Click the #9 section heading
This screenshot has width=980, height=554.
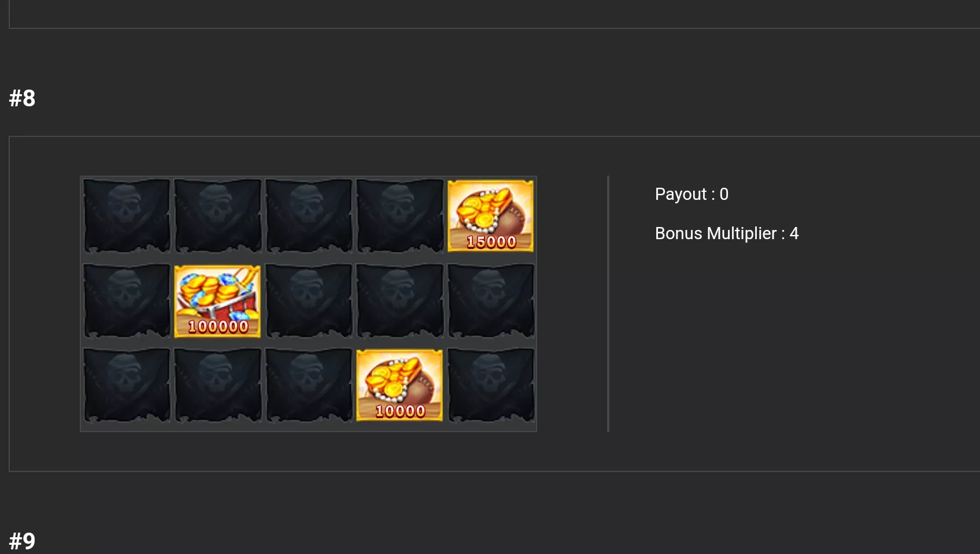pyautogui.click(x=22, y=541)
